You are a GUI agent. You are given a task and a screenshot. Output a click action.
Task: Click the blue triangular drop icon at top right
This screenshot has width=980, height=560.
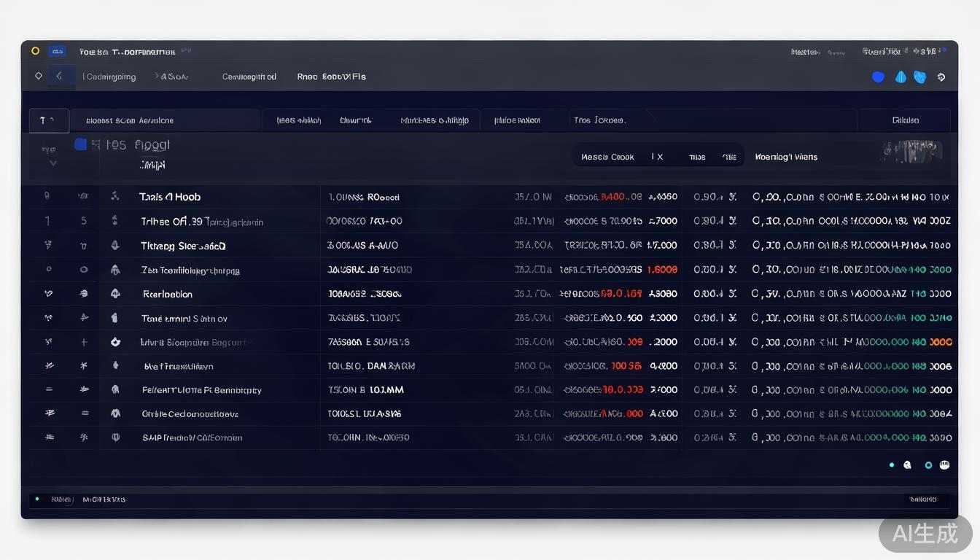coord(901,77)
